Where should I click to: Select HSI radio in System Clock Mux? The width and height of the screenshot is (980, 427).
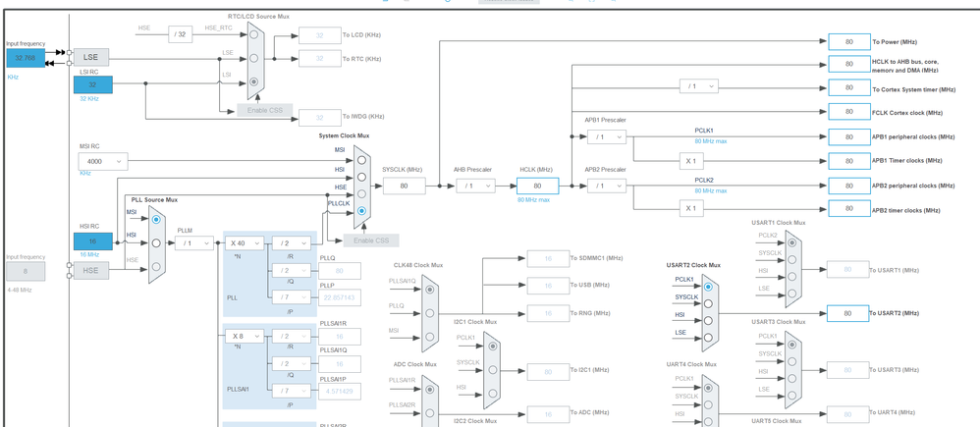click(x=361, y=177)
